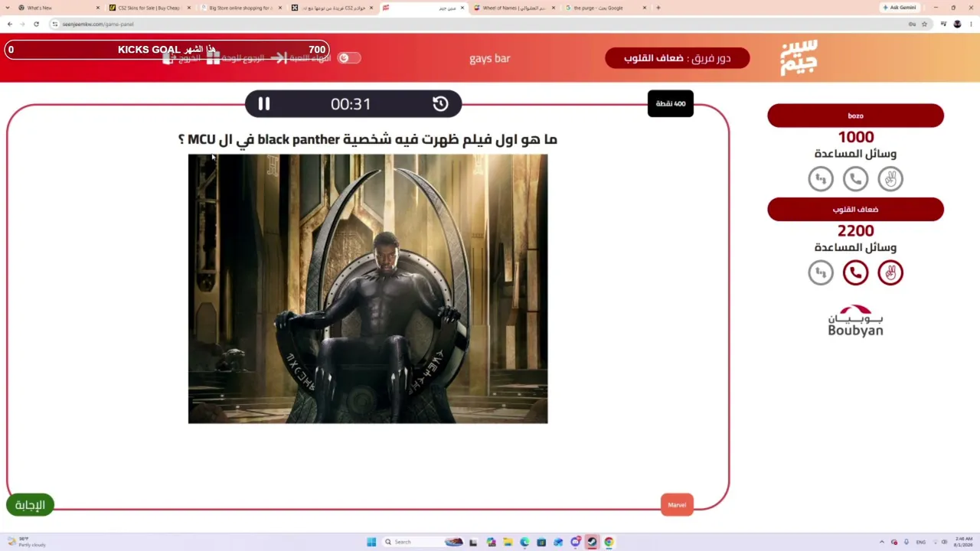Click the KICKS GOAL progress bar
980x551 pixels.
pos(168,50)
